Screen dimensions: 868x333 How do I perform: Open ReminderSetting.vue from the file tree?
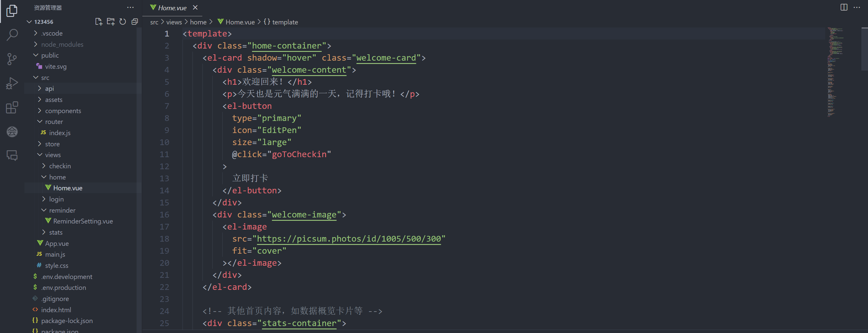[x=83, y=221]
